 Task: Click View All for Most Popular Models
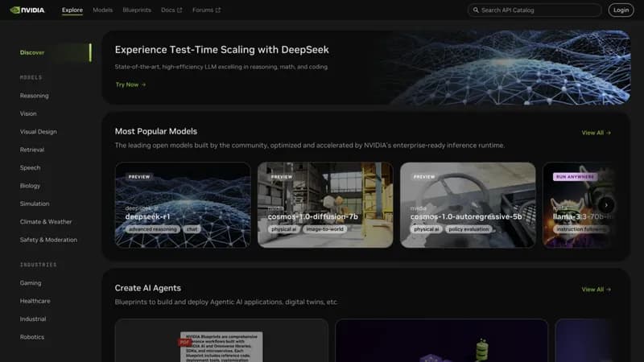click(596, 133)
